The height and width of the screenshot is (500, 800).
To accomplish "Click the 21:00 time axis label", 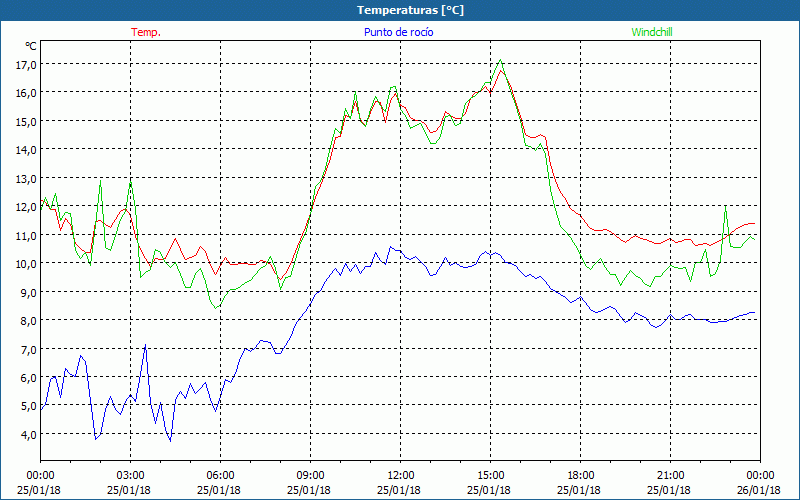I will coord(670,476).
